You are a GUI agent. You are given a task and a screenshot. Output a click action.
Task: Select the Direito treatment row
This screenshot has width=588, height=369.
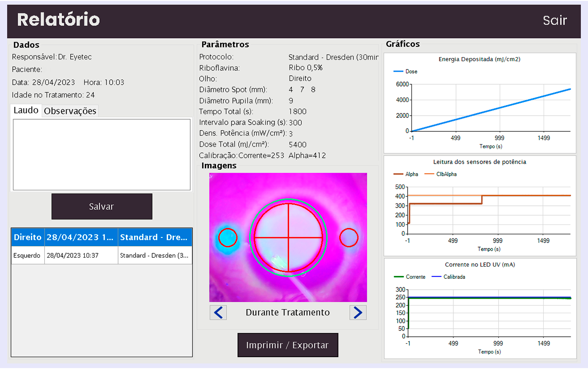pos(102,237)
